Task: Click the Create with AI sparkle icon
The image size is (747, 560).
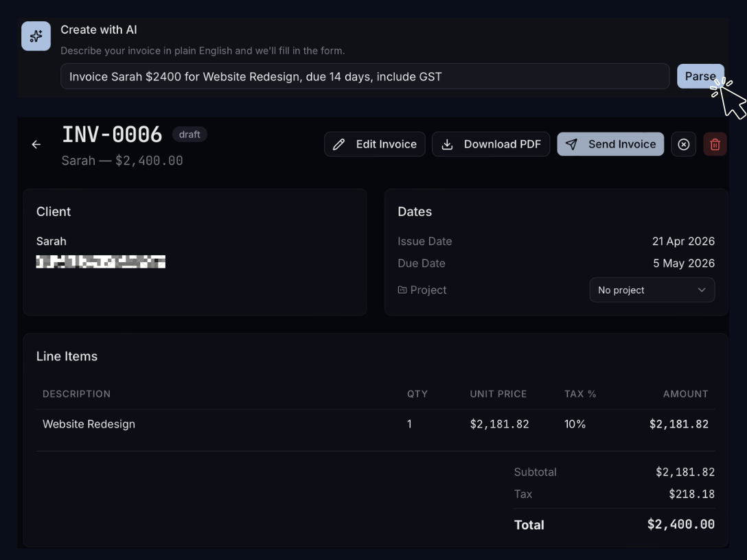Action: pos(36,36)
